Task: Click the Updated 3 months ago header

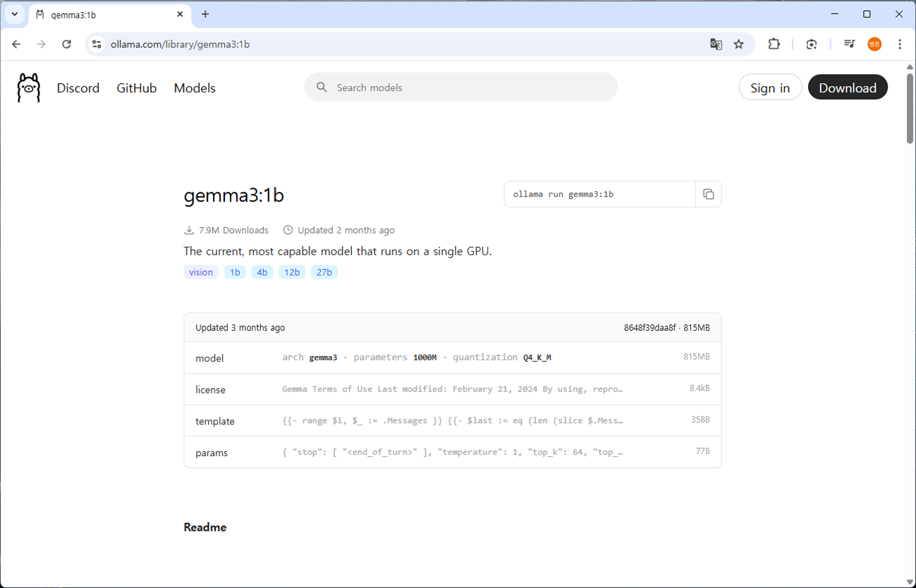Action: [240, 328]
